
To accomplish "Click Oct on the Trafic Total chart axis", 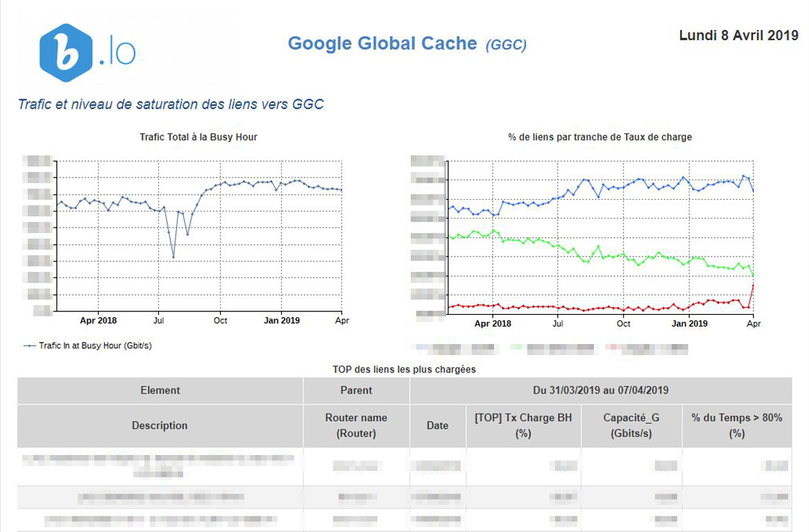I will point(221,320).
